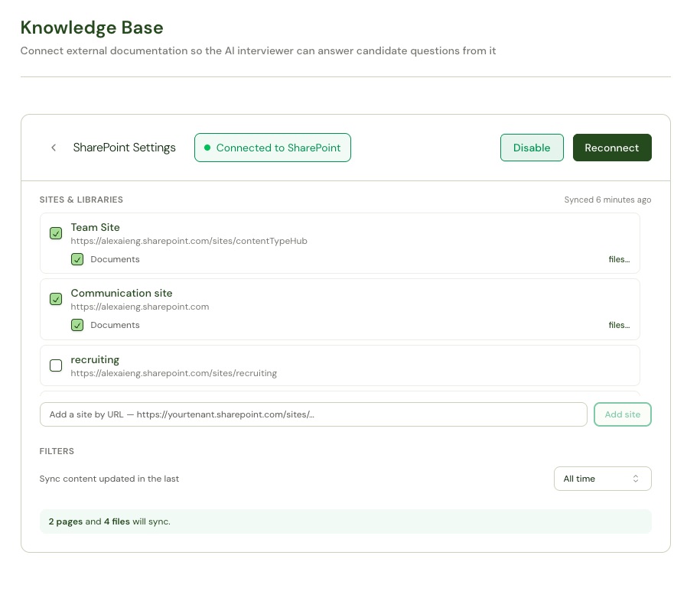Click the alexaieng.sharepoint.com root URL
Viewport: 700px width, 604px height.
point(140,307)
